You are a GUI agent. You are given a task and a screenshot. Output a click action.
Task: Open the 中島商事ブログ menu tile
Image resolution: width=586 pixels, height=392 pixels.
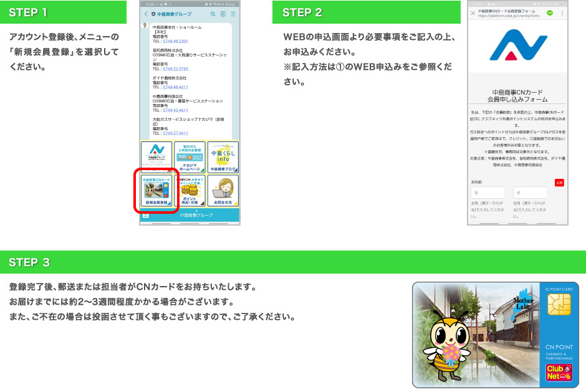point(223,157)
